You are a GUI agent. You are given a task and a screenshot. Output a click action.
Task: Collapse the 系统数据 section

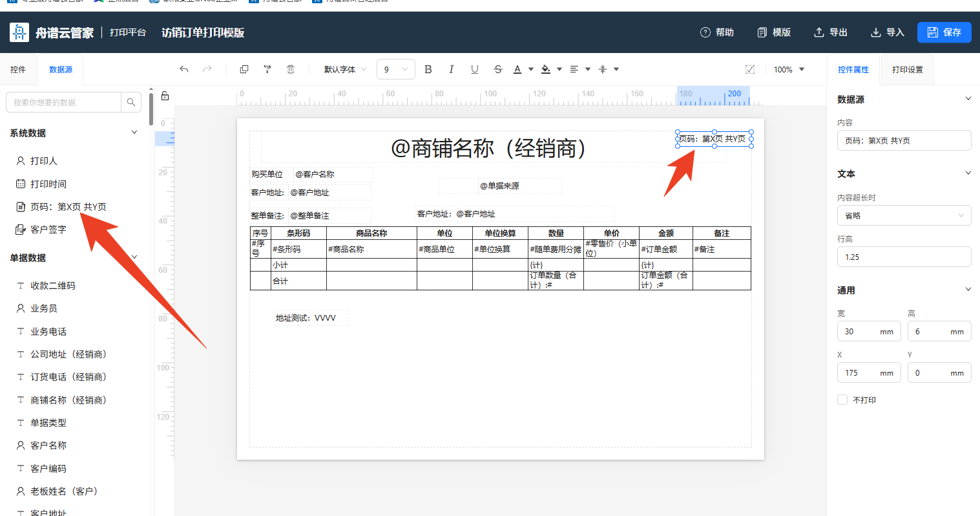[x=134, y=132]
